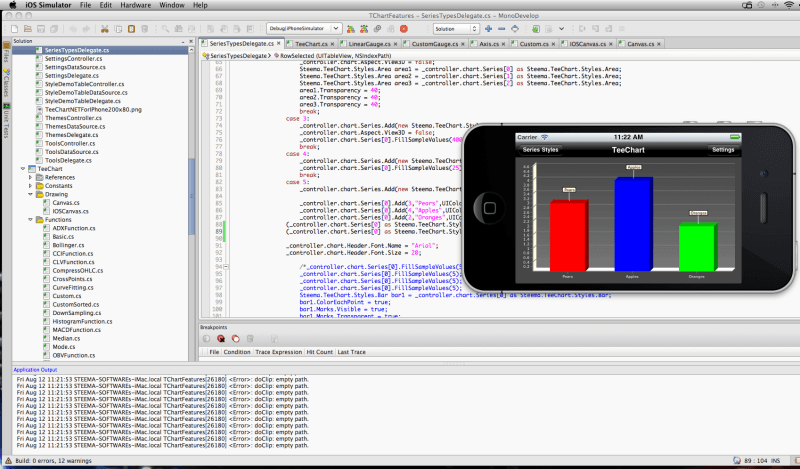Switch to the TeeChart.cs tab
Viewport: 800px width, 469px height.
[311, 44]
